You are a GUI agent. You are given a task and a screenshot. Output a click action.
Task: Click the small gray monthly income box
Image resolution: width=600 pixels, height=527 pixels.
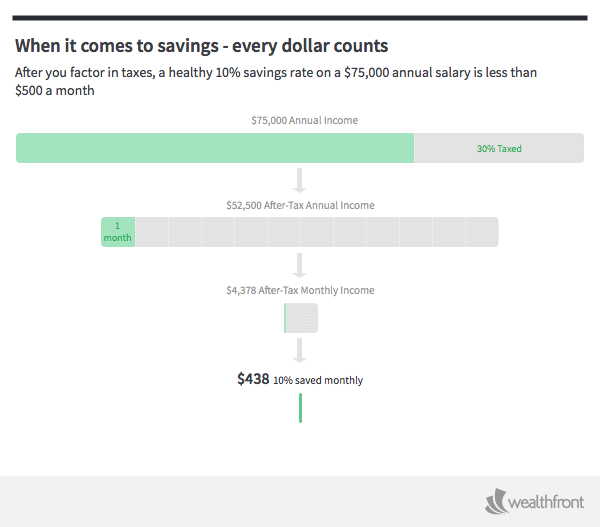point(302,318)
